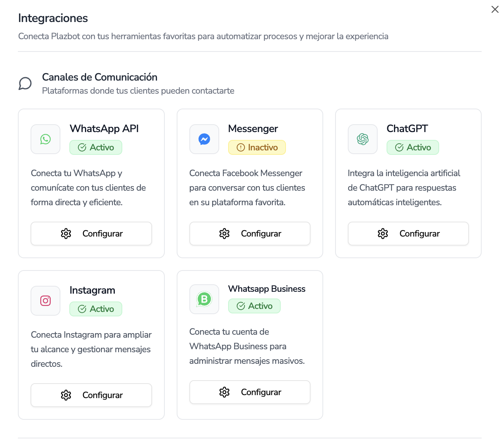Viewport: 504px width, 444px height.
Task: Configure the Whatsapp Business integration
Action: pyautogui.click(x=250, y=392)
